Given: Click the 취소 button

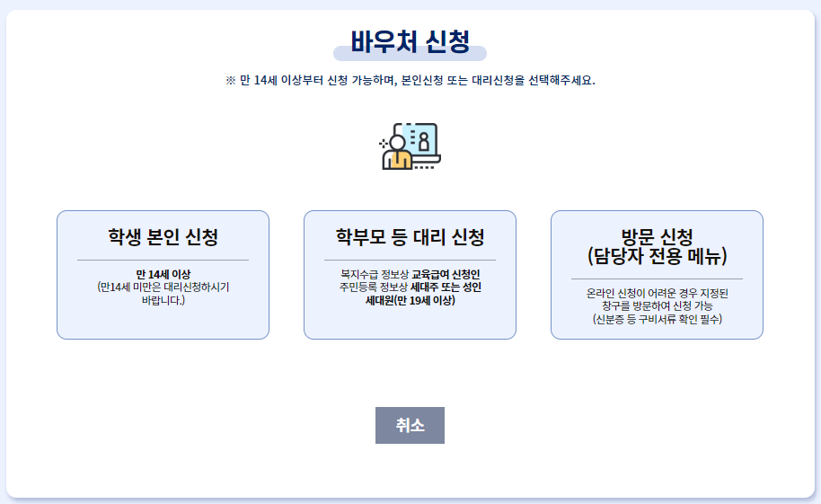Looking at the screenshot, I should click(x=410, y=426).
